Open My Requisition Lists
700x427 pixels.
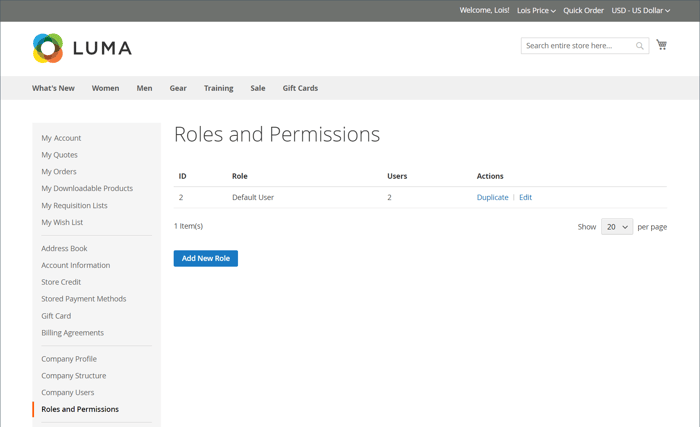74,205
